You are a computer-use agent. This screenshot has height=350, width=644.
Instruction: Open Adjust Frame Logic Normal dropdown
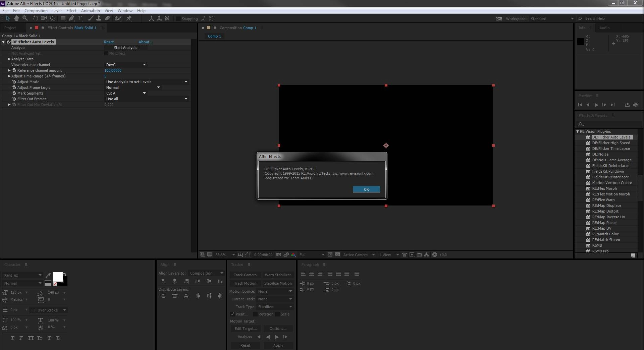133,87
